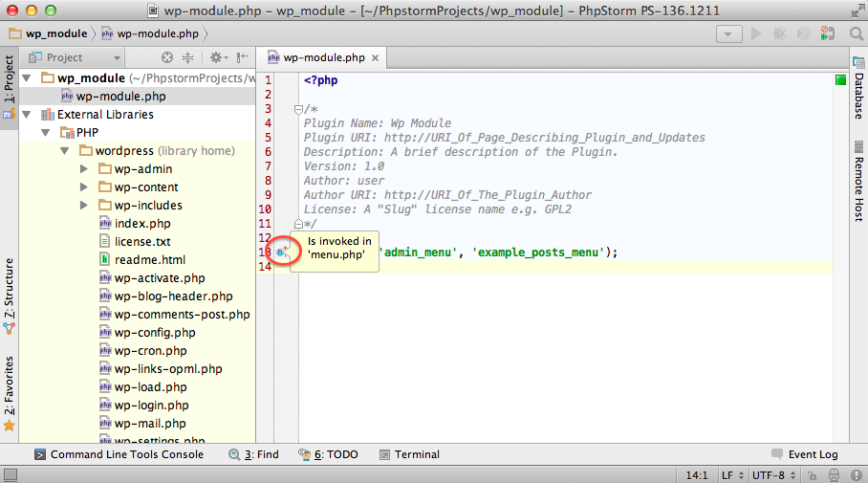Collapse the PHP library node
The width and height of the screenshot is (868, 483).
tap(46, 133)
